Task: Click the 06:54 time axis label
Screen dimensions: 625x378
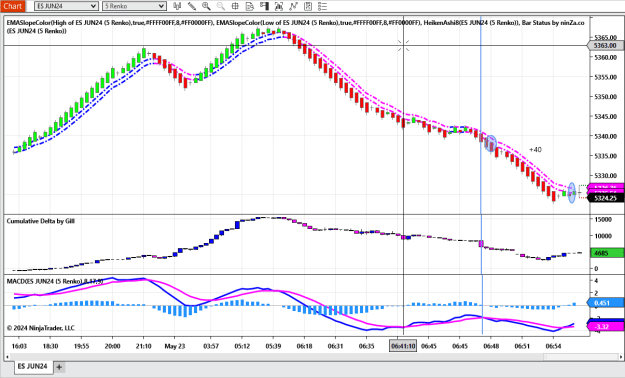Action: (553, 346)
